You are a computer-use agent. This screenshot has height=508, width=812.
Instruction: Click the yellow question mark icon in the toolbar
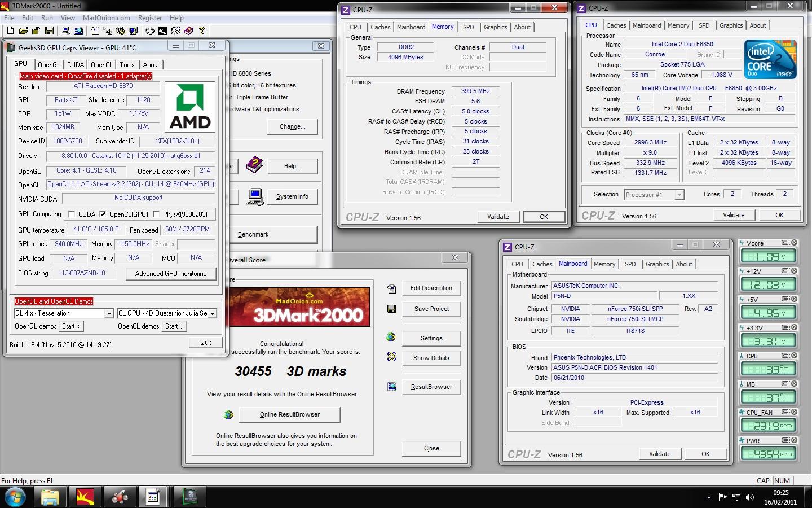coord(202,30)
